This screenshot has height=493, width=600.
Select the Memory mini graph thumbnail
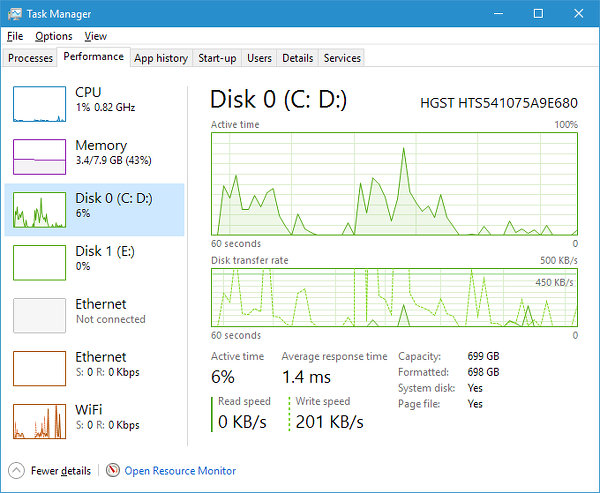tap(39, 157)
